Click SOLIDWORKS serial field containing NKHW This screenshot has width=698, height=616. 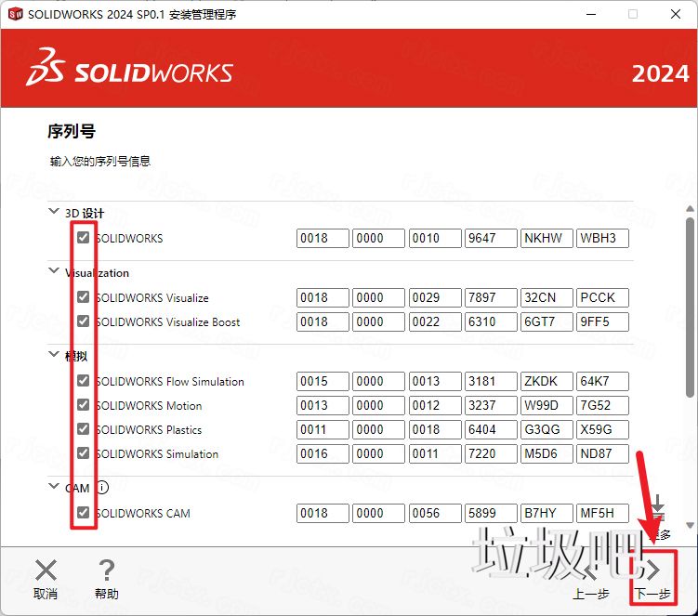[x=547, y=238]
